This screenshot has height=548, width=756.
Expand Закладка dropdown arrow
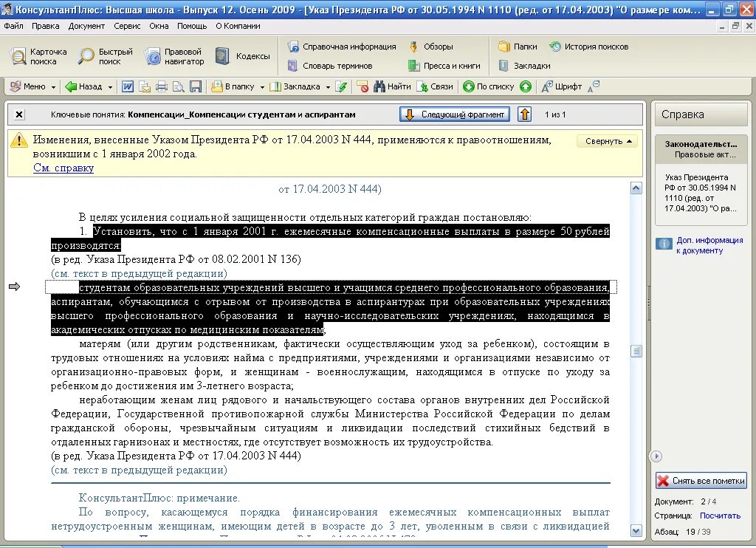tap(328, 87)
